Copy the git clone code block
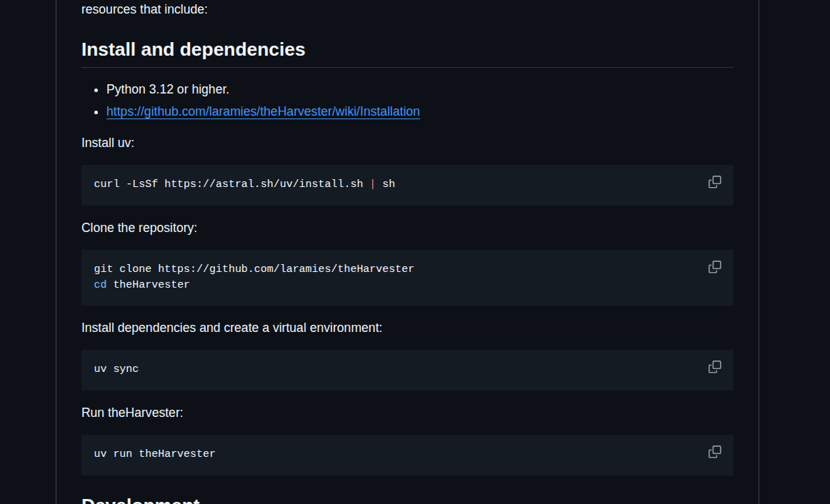This screenshot has height=504, width=830. click(714, 267)
